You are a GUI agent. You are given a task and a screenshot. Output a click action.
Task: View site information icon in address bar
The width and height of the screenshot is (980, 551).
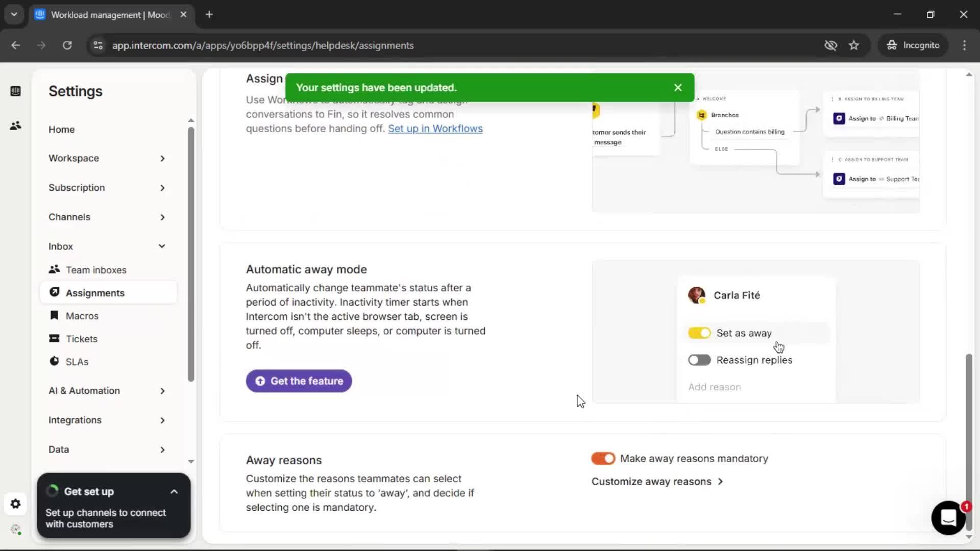coord(97,45)
